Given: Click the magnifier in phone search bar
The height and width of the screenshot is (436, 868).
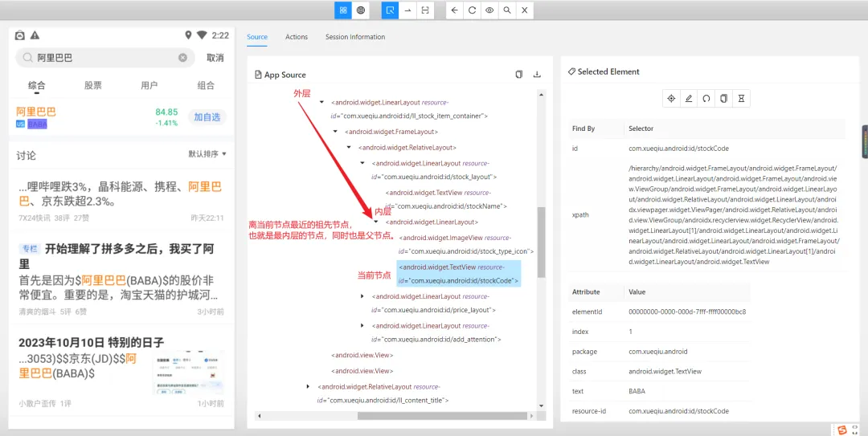Looking at the screenshot, I should point(27,58).
